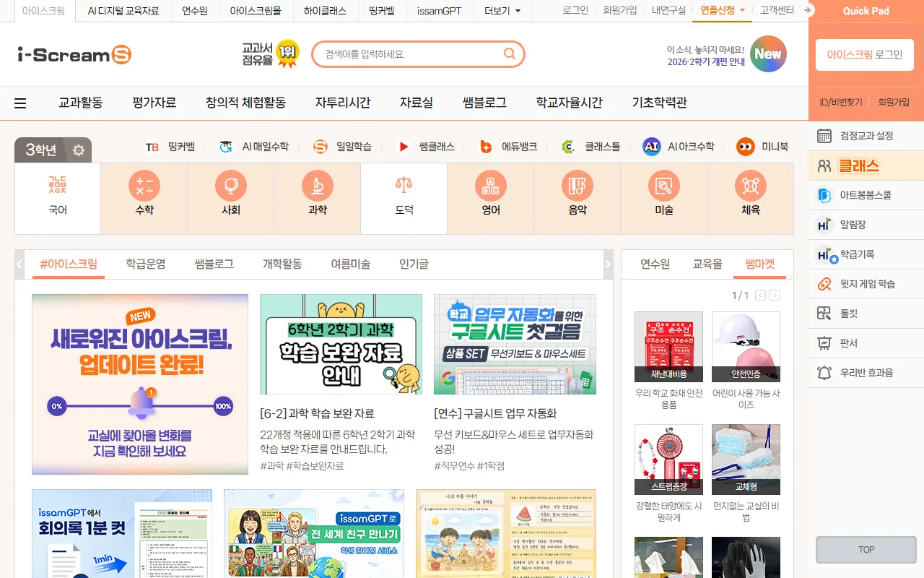Open the 띵커벨 shortcut icon
This screenshot has width=924, height=578.
pyautogui.click(x=152, y=147)
